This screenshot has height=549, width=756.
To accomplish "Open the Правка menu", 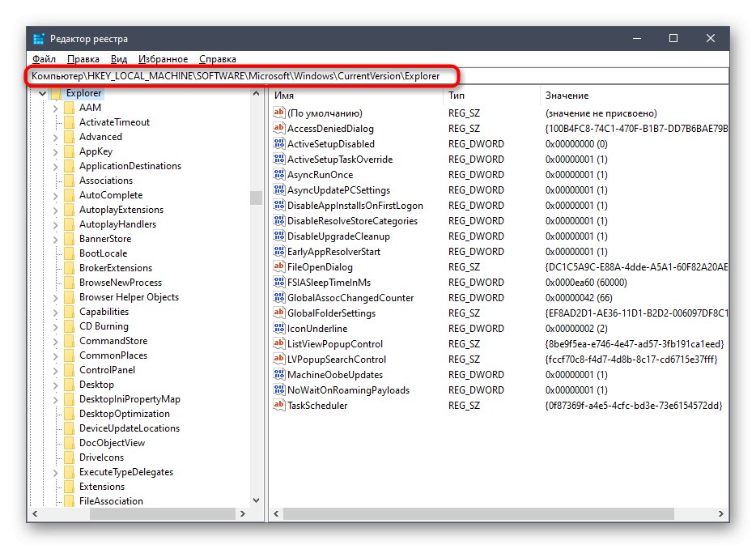I will [83, 59].
